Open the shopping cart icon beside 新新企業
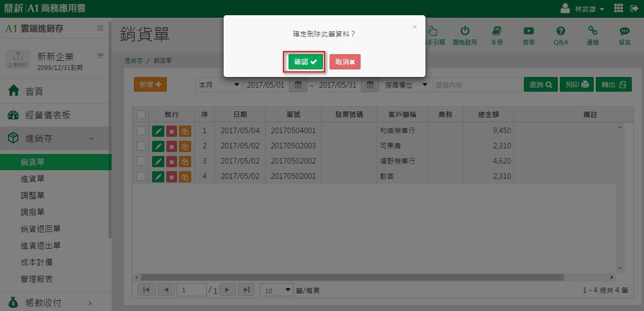This screenshot has width=644, height=311. 100,56
